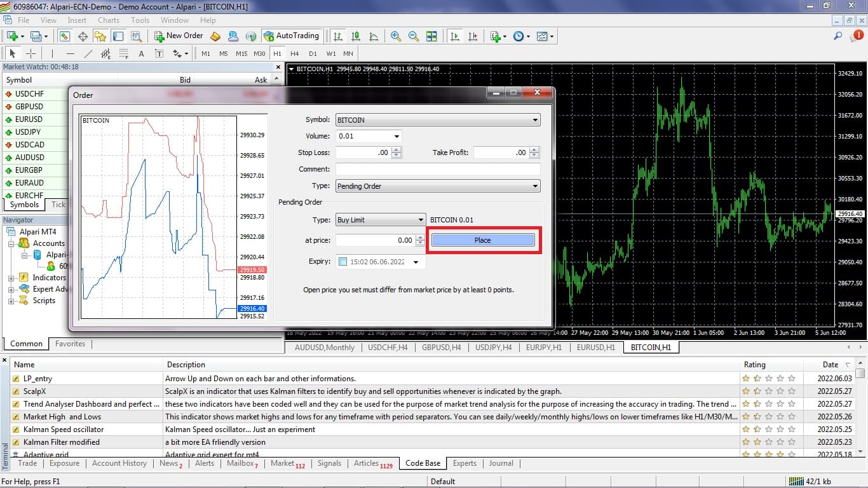868x488 pixels.
Task: Enable the Expiry checkbox in Order dialog
Action: 343,262
